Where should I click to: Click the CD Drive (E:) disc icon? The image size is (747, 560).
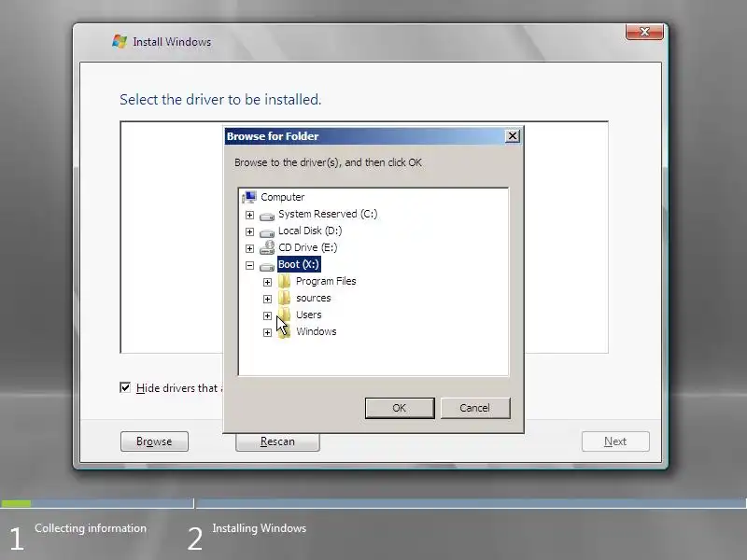[267, 247]
